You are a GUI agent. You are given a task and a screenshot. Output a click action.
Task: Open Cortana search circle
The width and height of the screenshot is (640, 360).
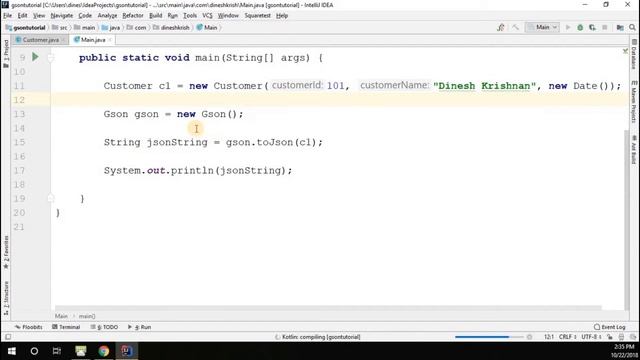pos(34,351)
